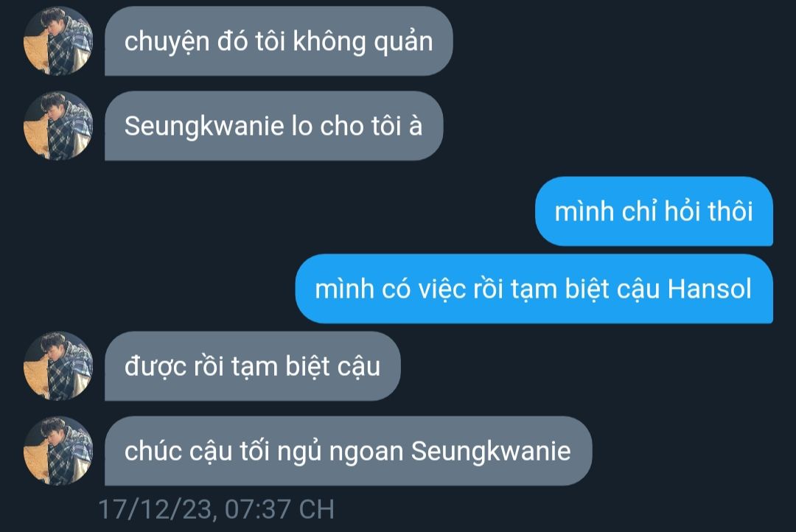Click the word "ngoan" in last message

366,452
